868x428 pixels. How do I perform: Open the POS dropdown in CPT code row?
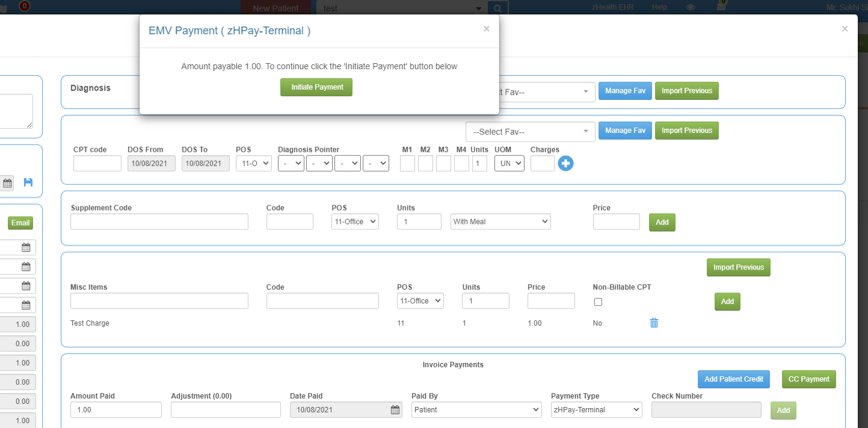point(254,163)
